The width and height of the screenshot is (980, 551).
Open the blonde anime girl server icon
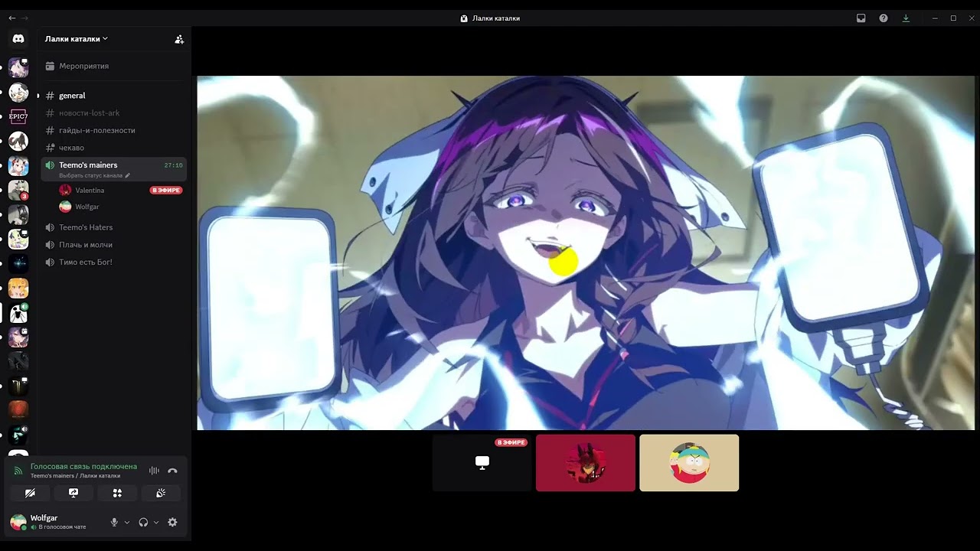(18, 288)
